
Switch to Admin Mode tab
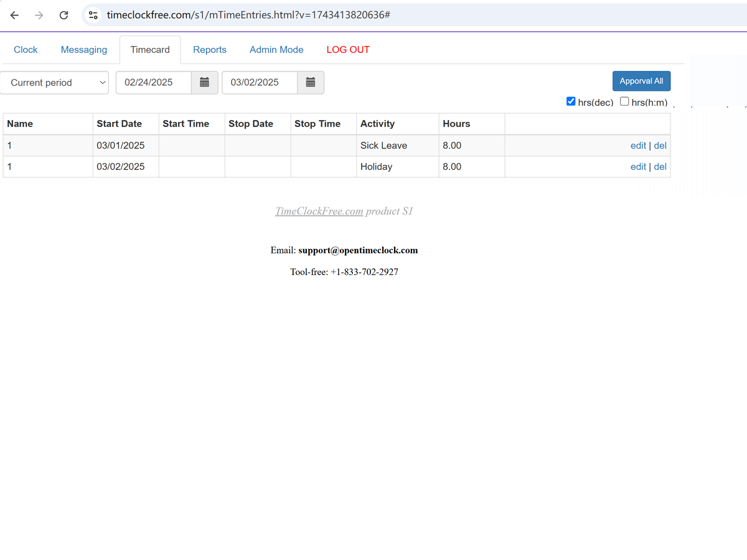click(x=276, y=50)
